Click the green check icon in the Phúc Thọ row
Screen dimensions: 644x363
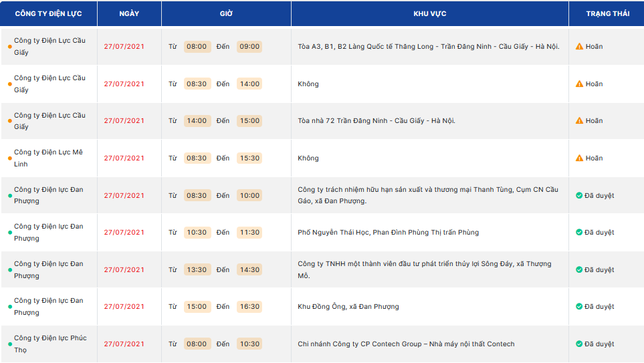tap(579, 344)
